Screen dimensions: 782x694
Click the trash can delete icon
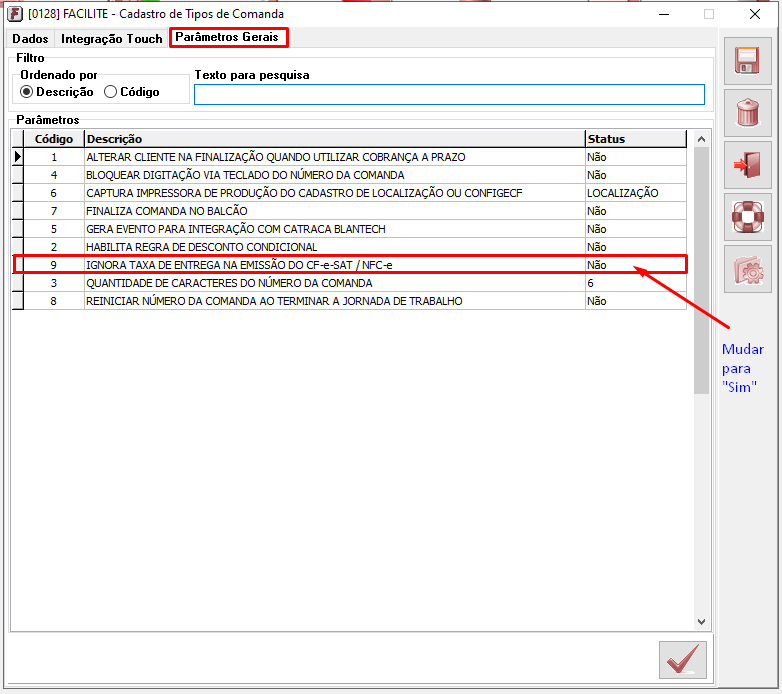tap(747, 113)
